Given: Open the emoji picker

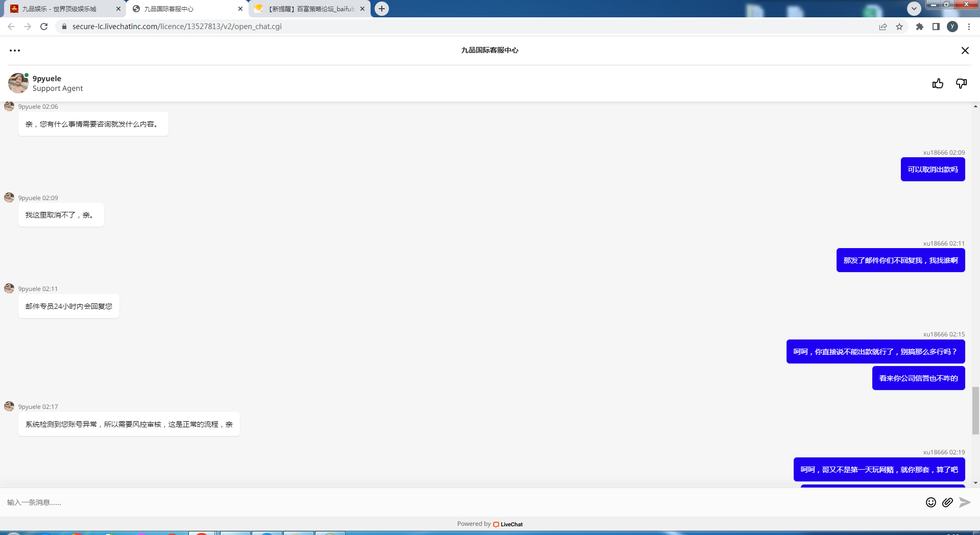Looking at the screenshot, I should pyautogui.click(x=931, y=502).
